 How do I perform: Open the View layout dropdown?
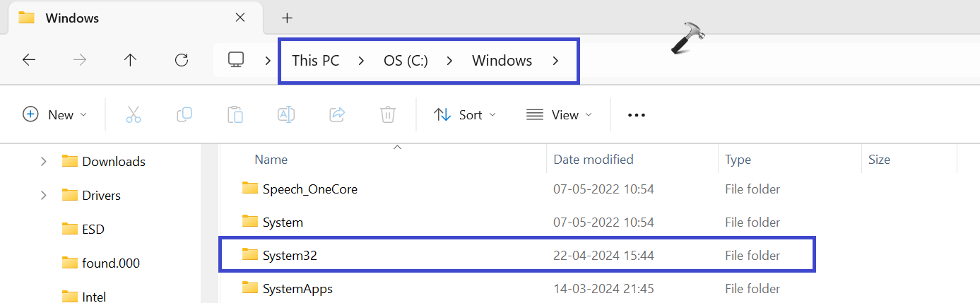[559, 114]
